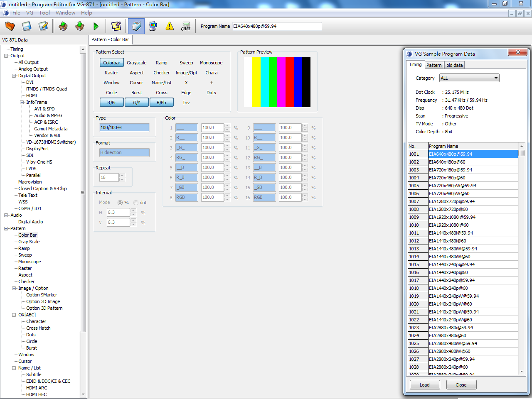Image resolution: width=532 pixels, height=399 pixels.
Task: Select Gray Scale in the tree
Action: (29, 242)
